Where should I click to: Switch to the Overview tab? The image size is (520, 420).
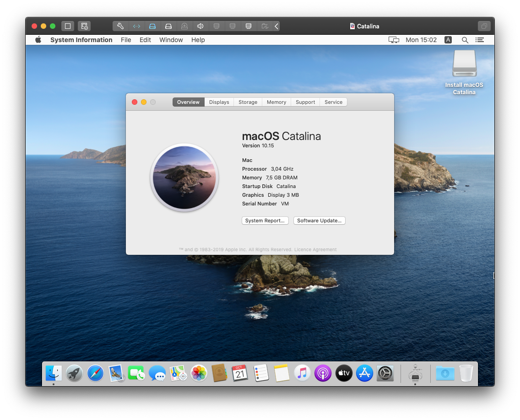coord(189,102)
